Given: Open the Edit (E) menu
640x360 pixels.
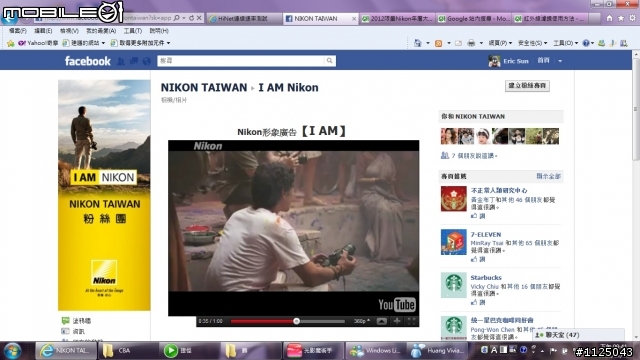Looking at the screenshot, I should point(43,31).
